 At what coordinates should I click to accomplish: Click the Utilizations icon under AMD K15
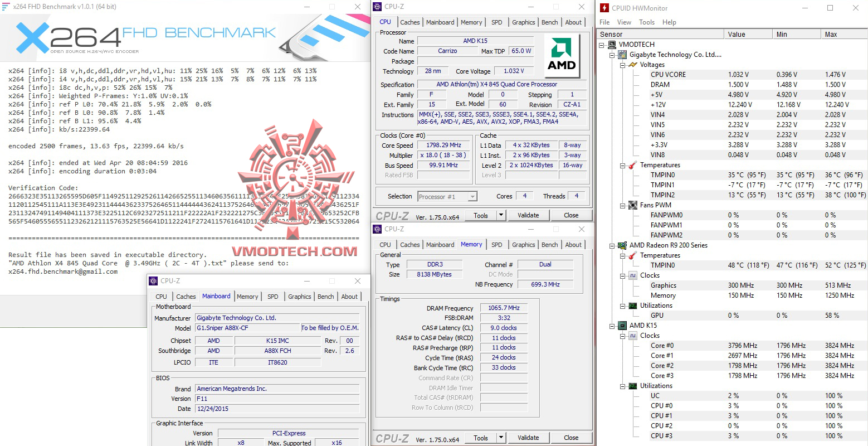coord(633,386)
